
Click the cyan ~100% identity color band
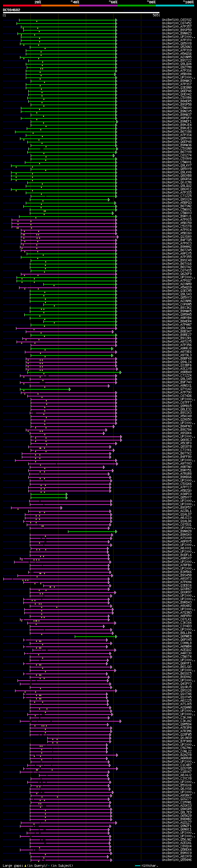[x=175, y=6]
